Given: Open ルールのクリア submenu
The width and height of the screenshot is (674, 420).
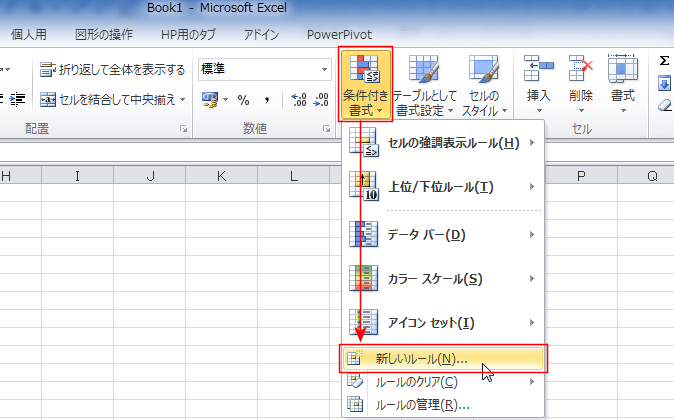Looking at the screenshot, I should coord(443,382).
